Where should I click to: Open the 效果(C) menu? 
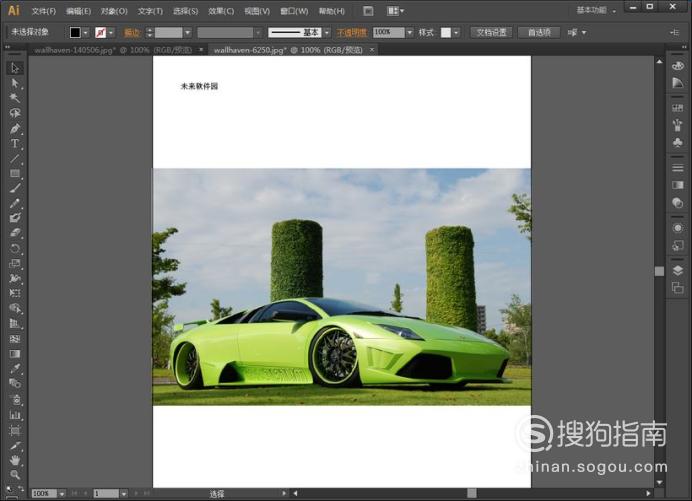pos(221,11)
